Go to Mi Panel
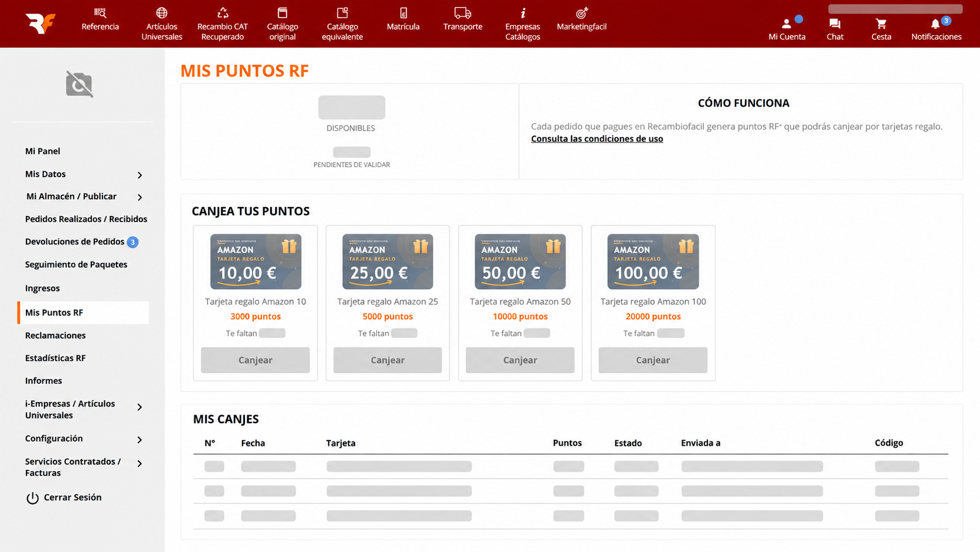The height and width of the screenshot is (552, 980). tap(43, 151)
